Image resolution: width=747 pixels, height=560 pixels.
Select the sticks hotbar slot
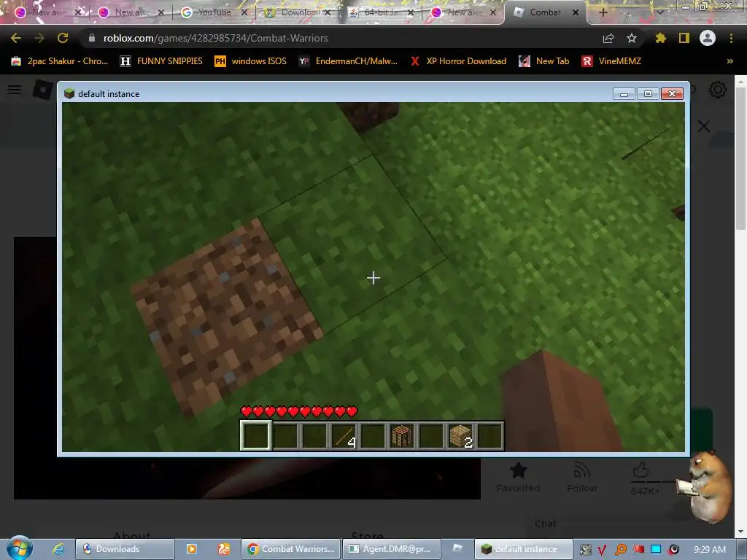(344, 435)
